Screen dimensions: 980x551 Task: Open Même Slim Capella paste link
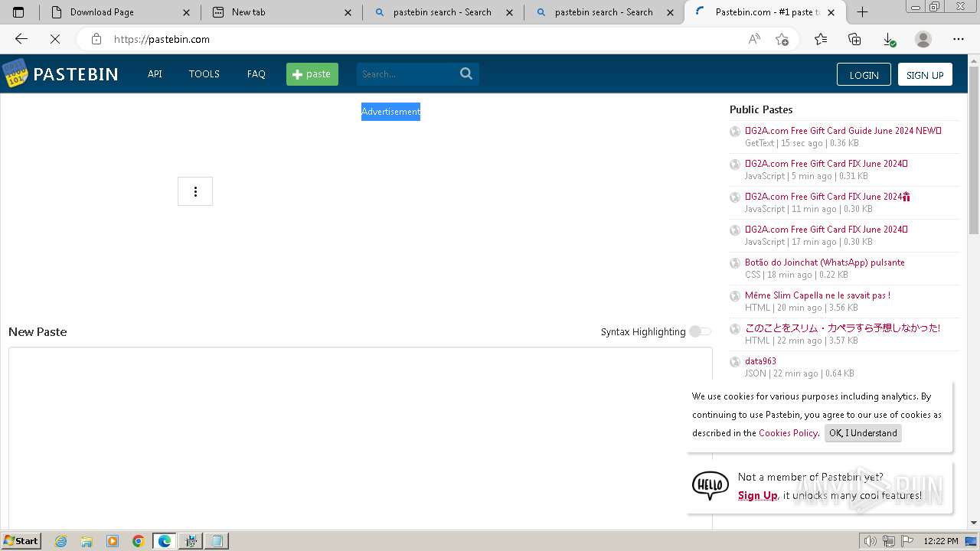pos(818,295)
